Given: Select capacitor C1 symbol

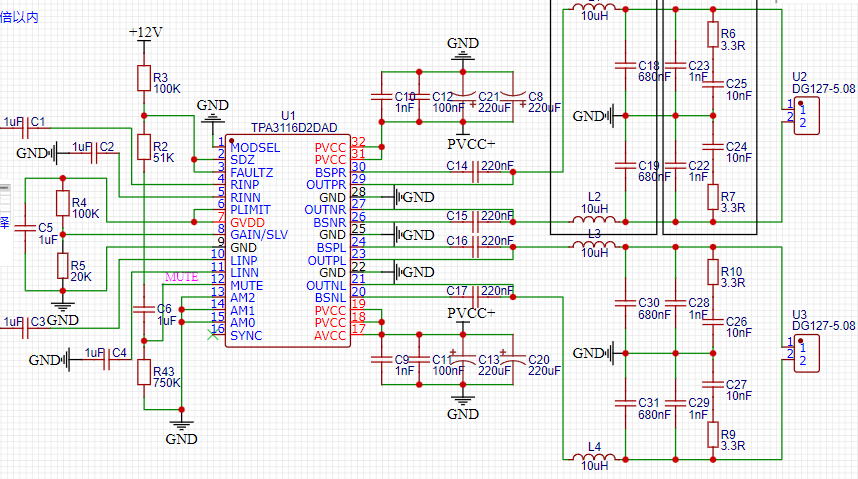Looking at the screenshot, I should [25, 129].
